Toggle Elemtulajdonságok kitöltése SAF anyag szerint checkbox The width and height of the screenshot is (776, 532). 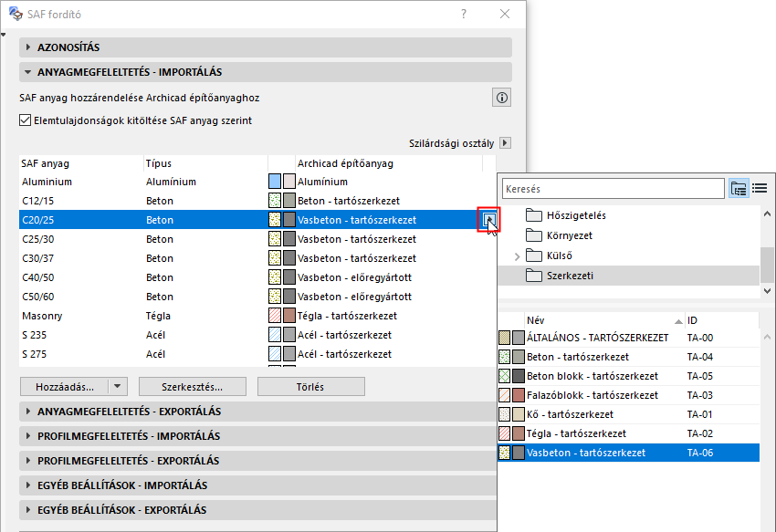pos(26,120)
